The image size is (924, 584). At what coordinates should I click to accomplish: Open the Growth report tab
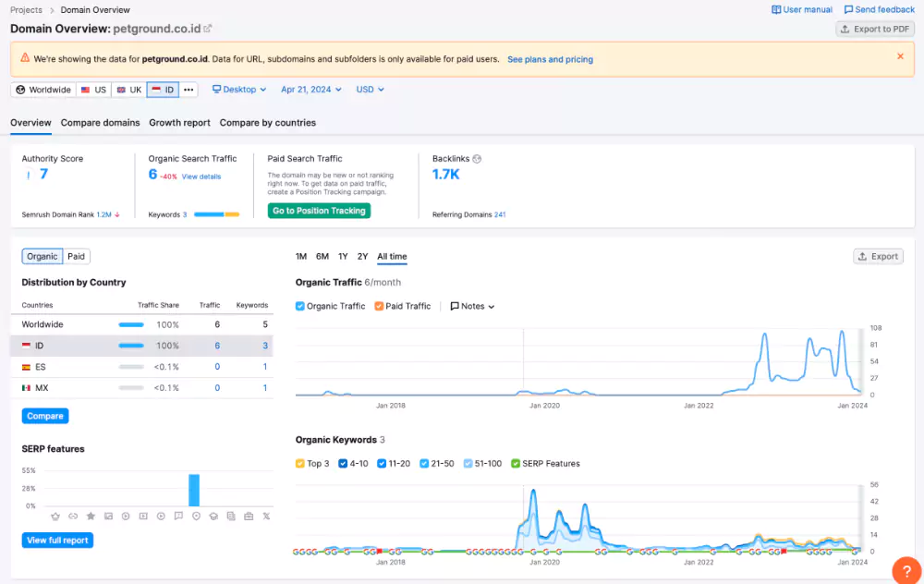click(x=179, y=123)
